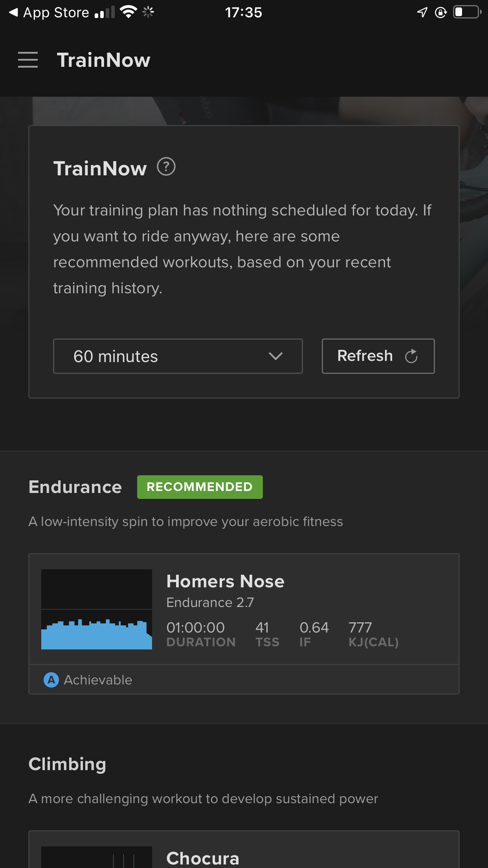488x868 pixels.
Task: Tap the battery indicator in status bar
Action: [467, 12]
